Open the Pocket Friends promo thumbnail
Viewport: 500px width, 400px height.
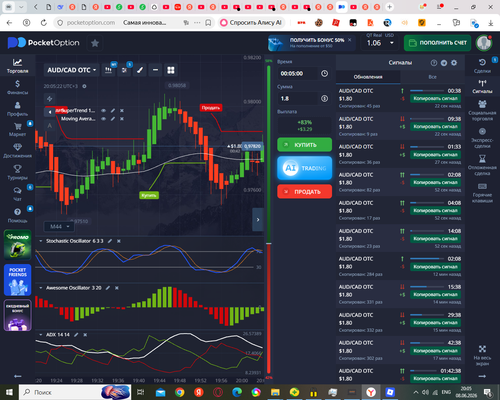18,280
